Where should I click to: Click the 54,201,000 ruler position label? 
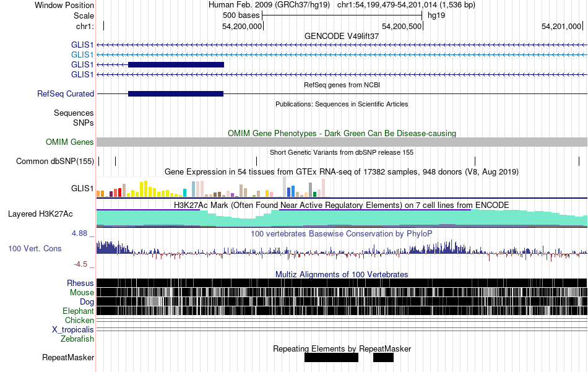point(561,26)
